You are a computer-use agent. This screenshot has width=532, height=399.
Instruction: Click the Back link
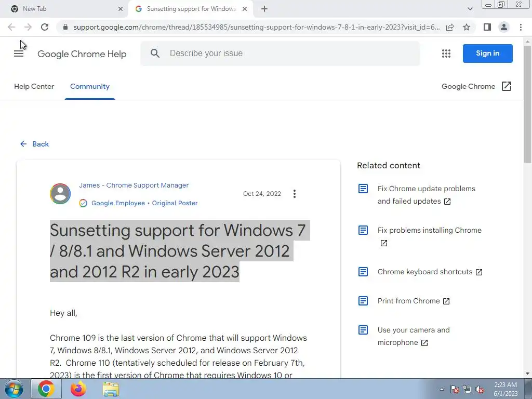pyautogui.click(x=35, y=144)
